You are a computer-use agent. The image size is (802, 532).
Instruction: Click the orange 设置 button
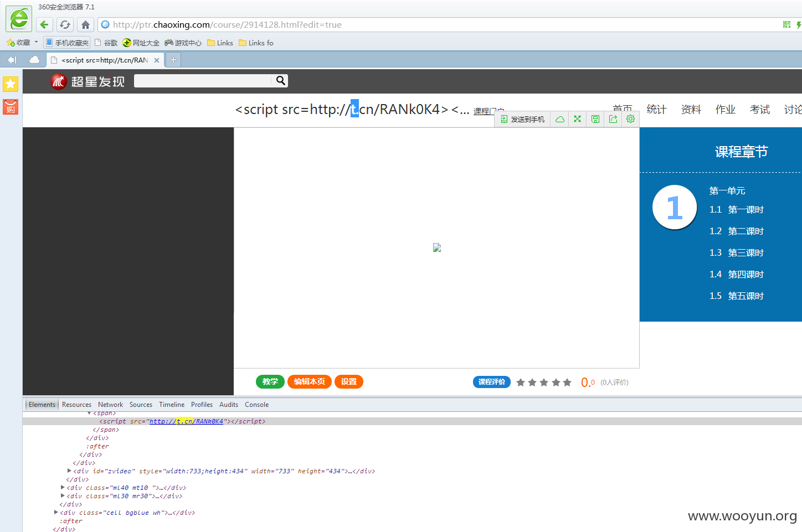pos(349,382)
